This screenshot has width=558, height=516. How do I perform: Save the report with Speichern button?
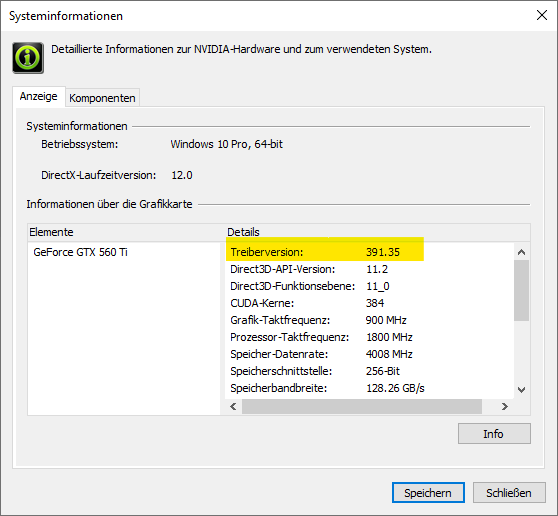428,493
